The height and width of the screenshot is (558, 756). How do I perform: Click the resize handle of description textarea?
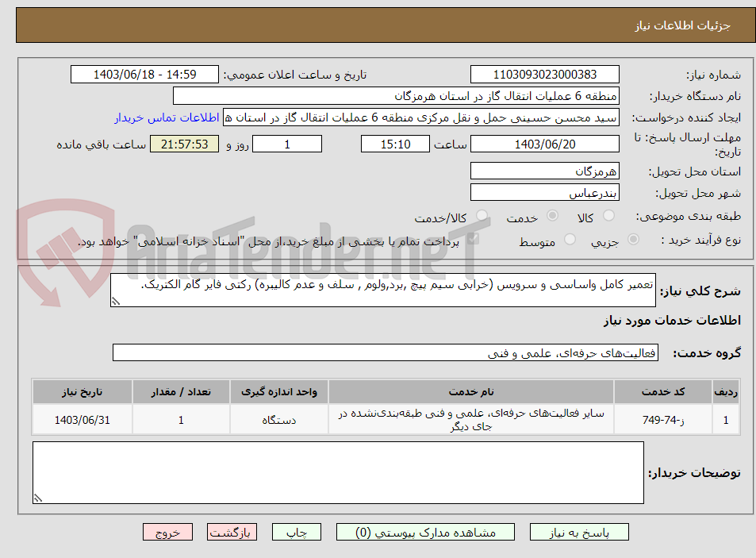pyautogui.click(x=115, y=302)
